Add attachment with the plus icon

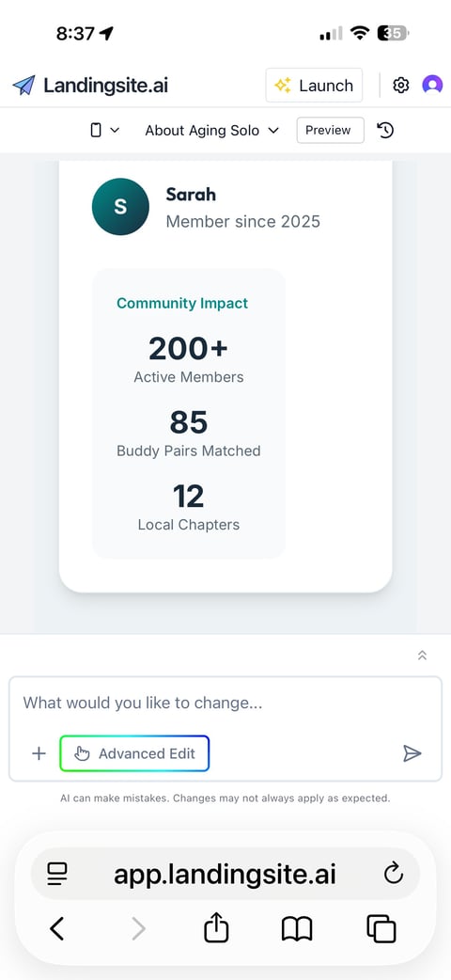click(x=39, y=753)
